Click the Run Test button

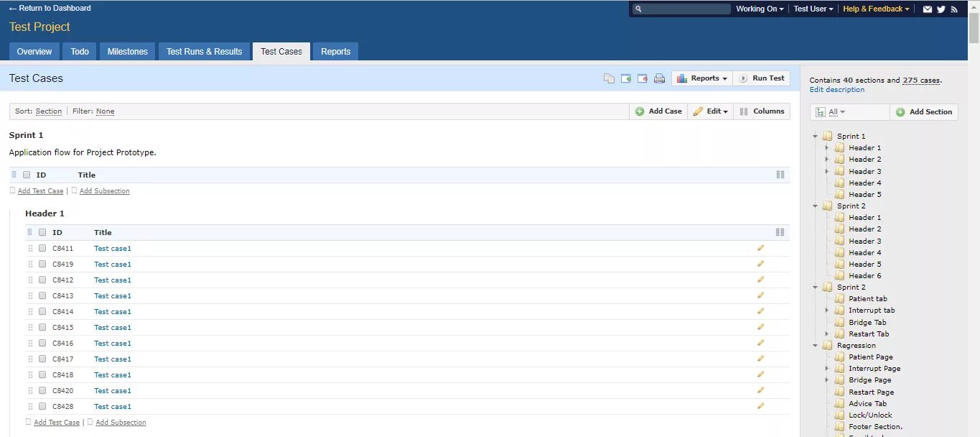tap(762, 78)
